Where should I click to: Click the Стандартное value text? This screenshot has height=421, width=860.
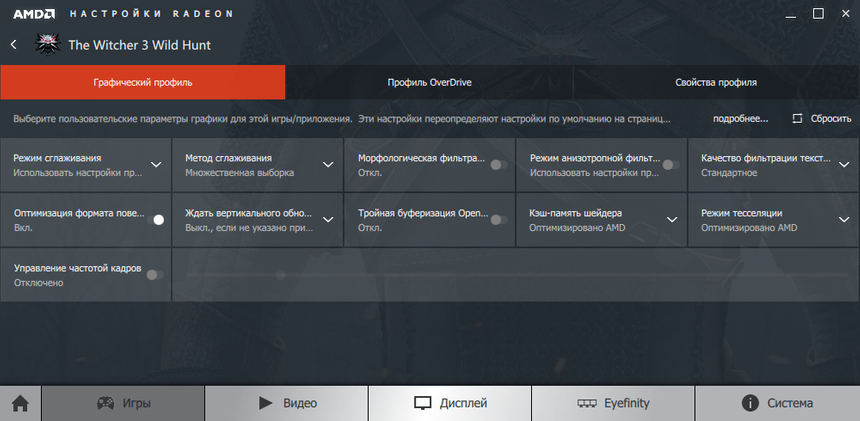[x=729, y=173]
